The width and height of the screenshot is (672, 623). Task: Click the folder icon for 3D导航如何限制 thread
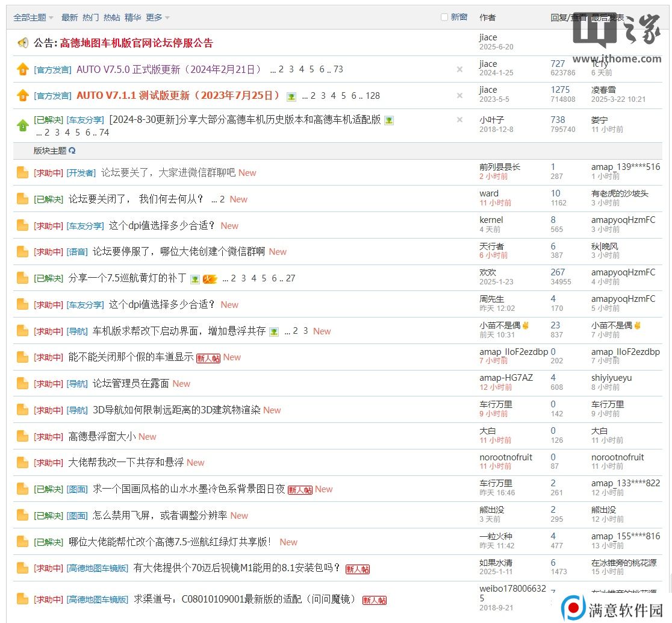pyautogui.click(x=22, y=410)
